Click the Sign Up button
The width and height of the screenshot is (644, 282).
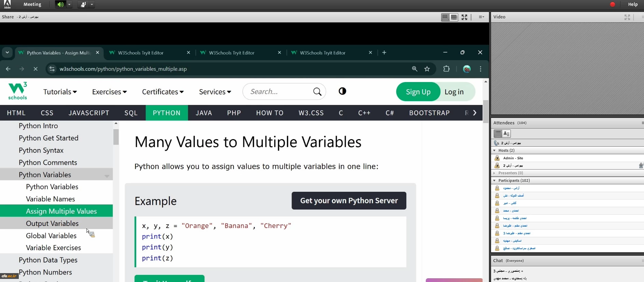[418, 92]
